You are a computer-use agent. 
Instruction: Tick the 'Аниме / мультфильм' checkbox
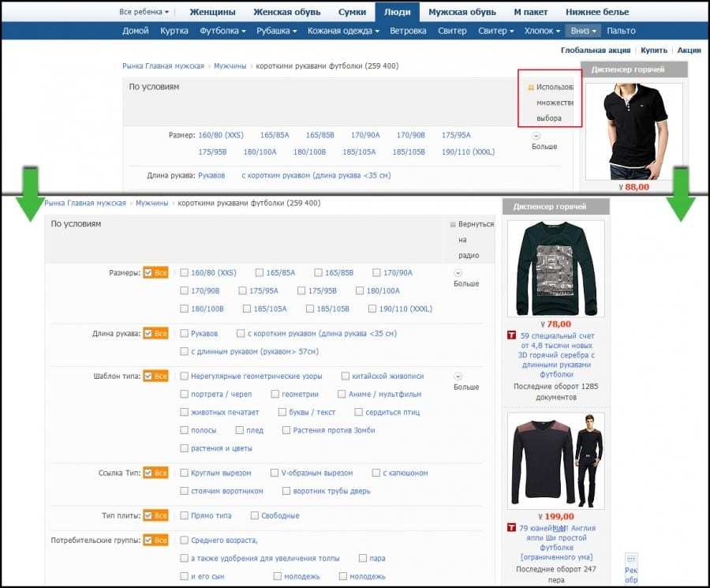pyautogui.click(x=342, y=395)
